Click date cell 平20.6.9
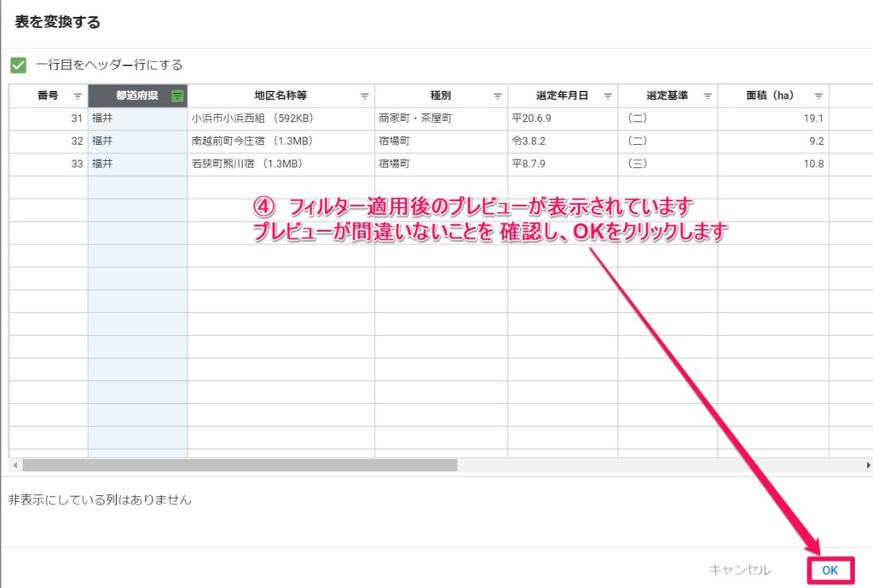 point(563,118)
